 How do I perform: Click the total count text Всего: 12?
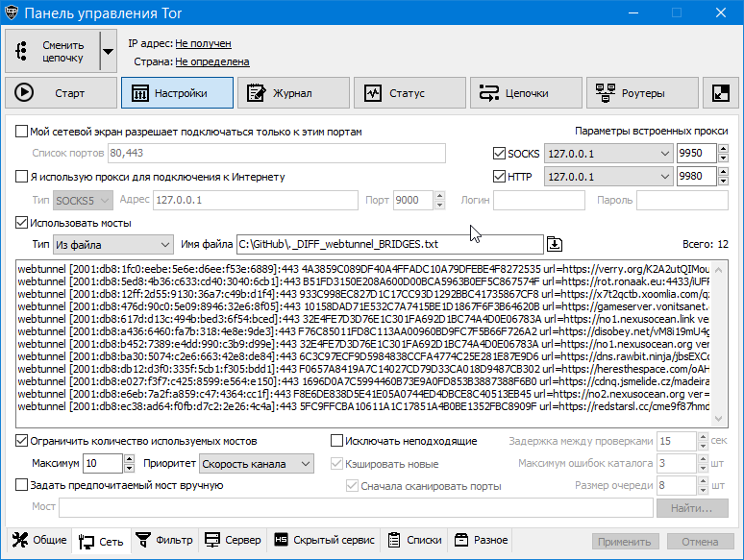[x=706, y=244]
